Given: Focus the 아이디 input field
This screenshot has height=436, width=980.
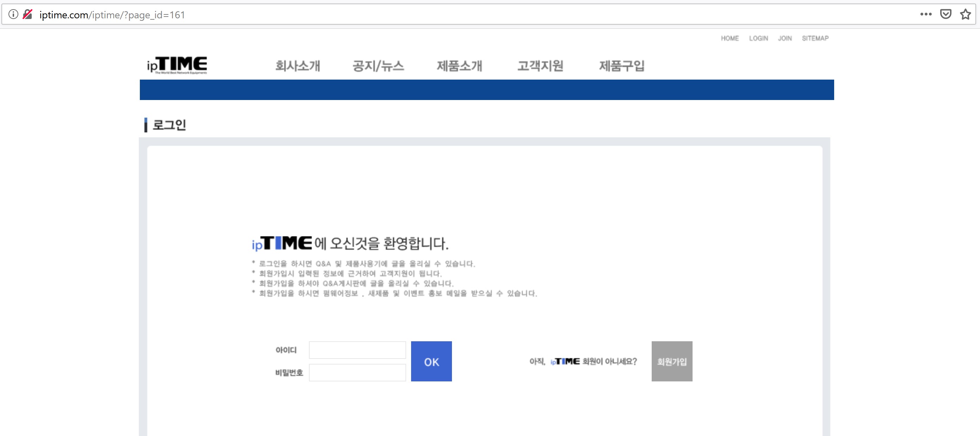Looking at the screenshot, I should [357, 350].
